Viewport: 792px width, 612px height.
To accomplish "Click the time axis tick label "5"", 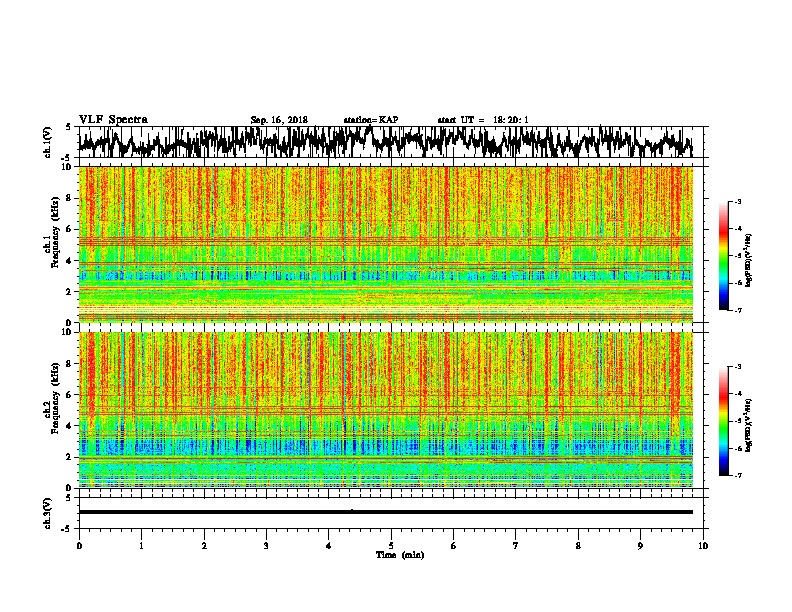I will (391, 545).
